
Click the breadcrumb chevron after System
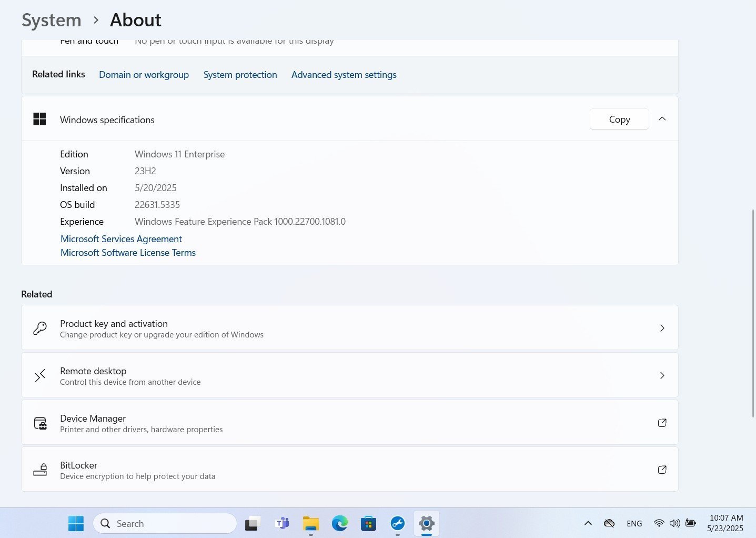click(x=96, y=20)
